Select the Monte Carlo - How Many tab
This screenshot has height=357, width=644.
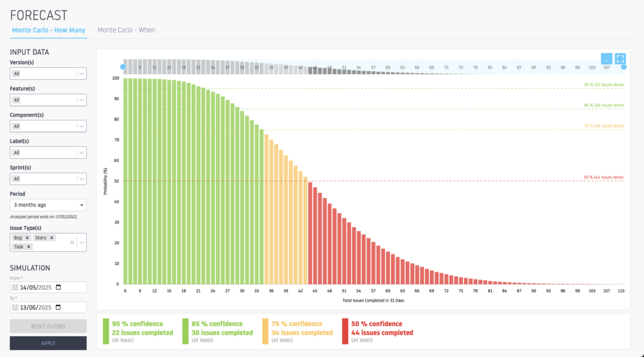pos(49,30)
